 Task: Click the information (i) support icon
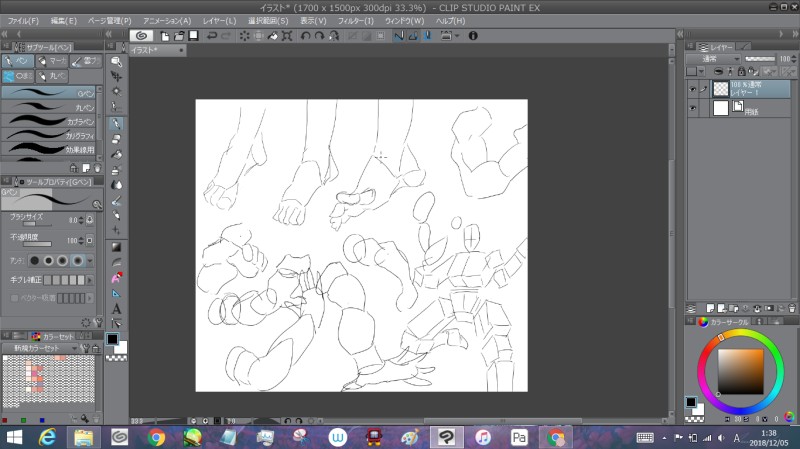(473, 36)
